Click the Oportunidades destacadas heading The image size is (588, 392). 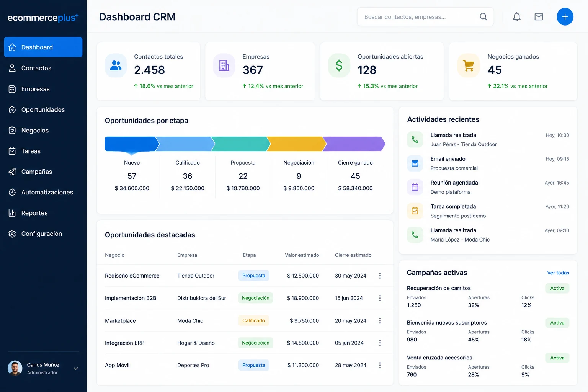(150, 235)
